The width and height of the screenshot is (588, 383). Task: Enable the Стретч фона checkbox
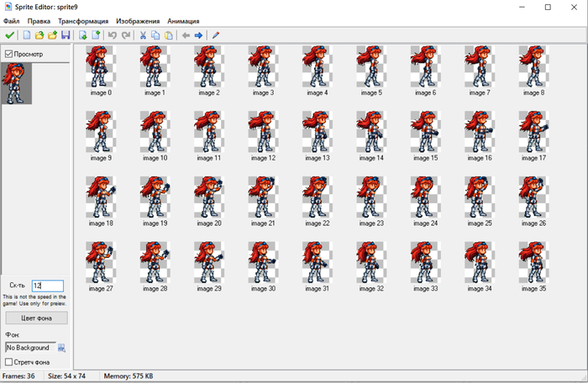(9, 362)
